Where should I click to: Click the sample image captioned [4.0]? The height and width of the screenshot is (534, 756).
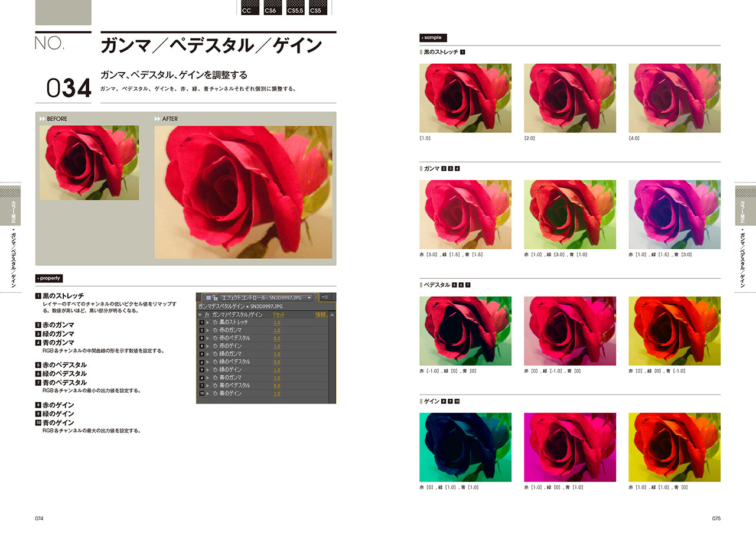674,98
